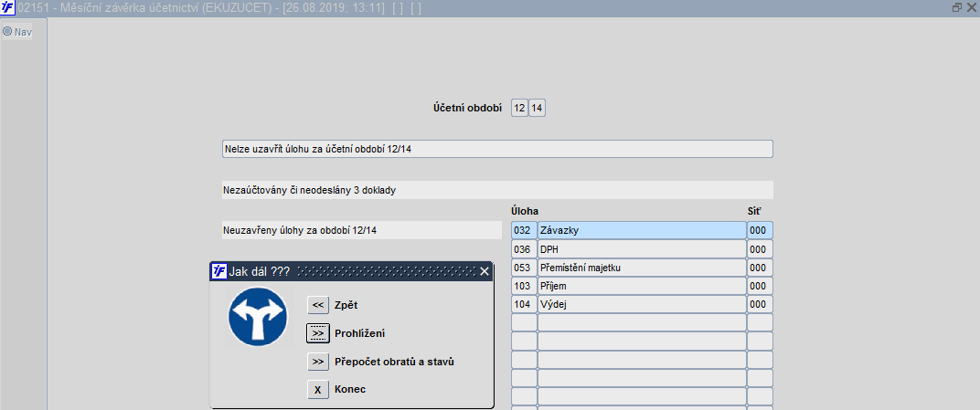The image size is (980, 410).
Task: Click the Nezaúčtovány či neodeslány 3 doklady text
Action: pos(309,190)
